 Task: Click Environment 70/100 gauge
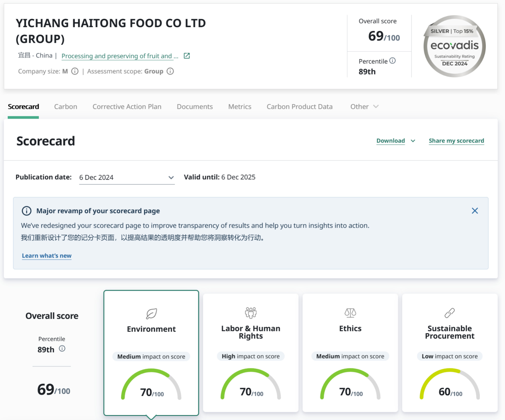(x=151, y=384)
